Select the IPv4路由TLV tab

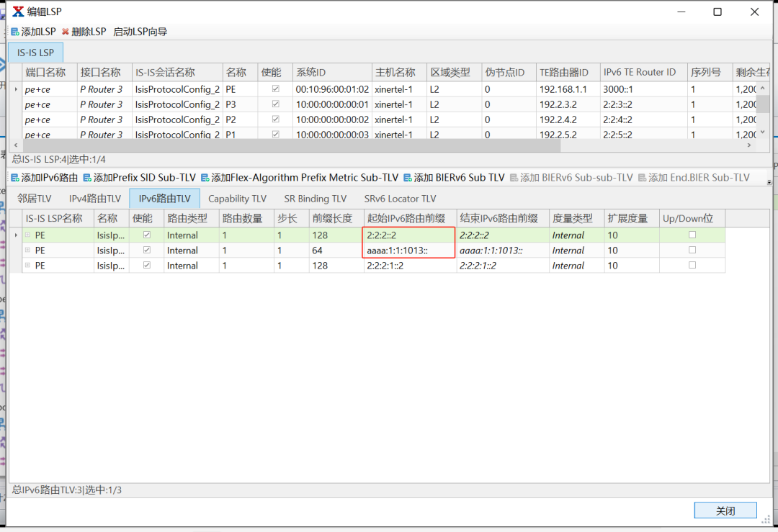click(95, 199)
